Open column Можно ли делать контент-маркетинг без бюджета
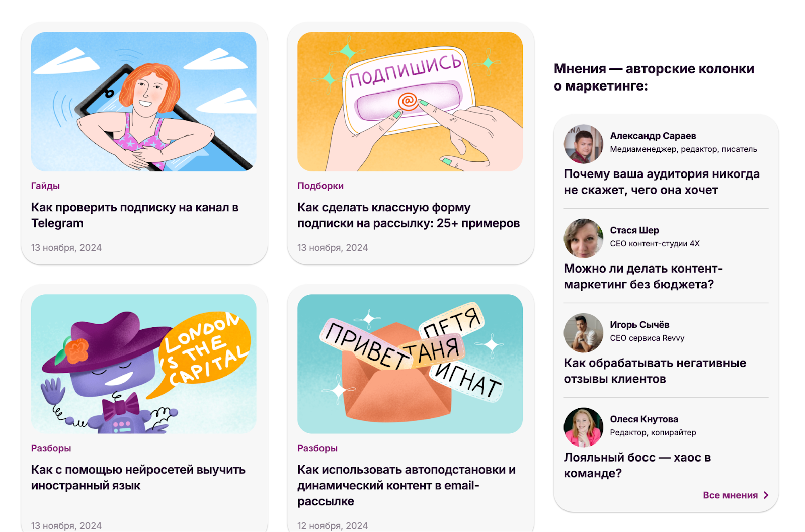 (x=643, y=276)
